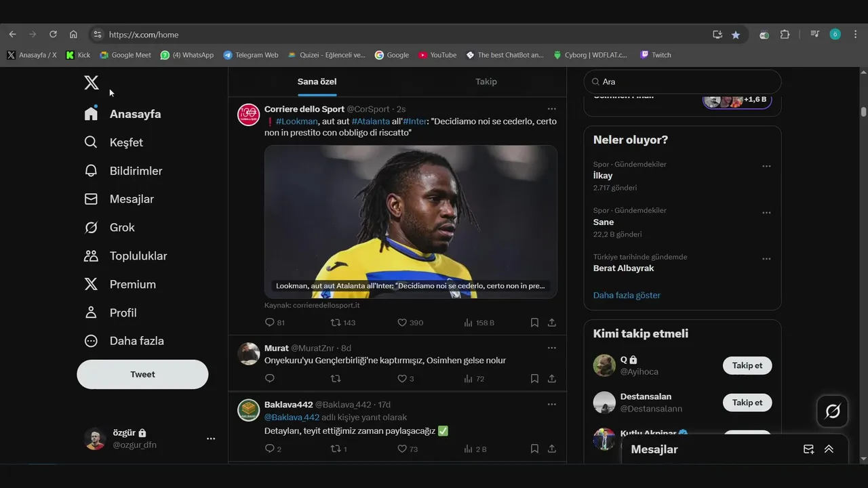
Task: Share Murat's tweet
Action: pos(552,379)
